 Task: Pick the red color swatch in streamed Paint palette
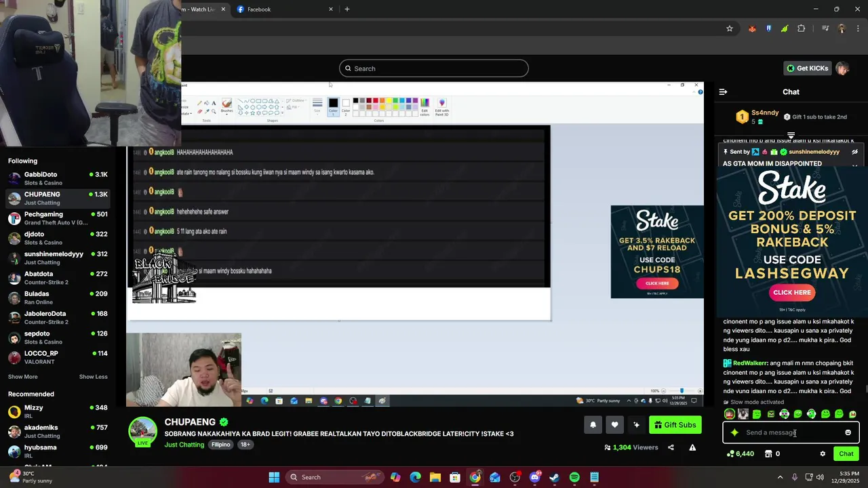pos(375,101)
